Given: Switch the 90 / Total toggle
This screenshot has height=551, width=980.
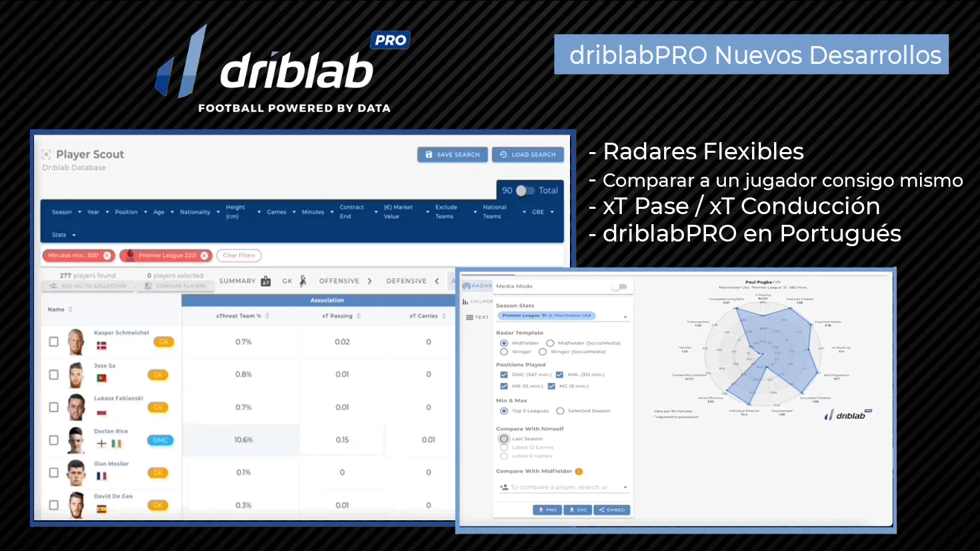Looking at the screenshot, I should (525, 191).
